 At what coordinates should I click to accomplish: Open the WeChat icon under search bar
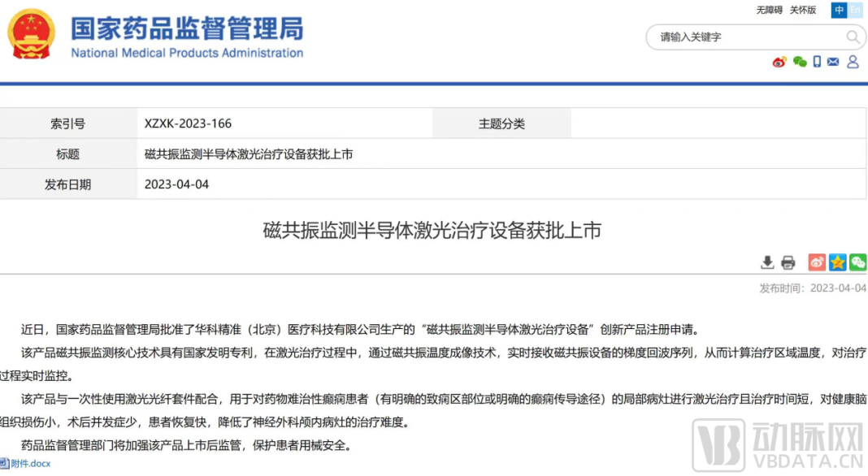[x=800, y=62]
